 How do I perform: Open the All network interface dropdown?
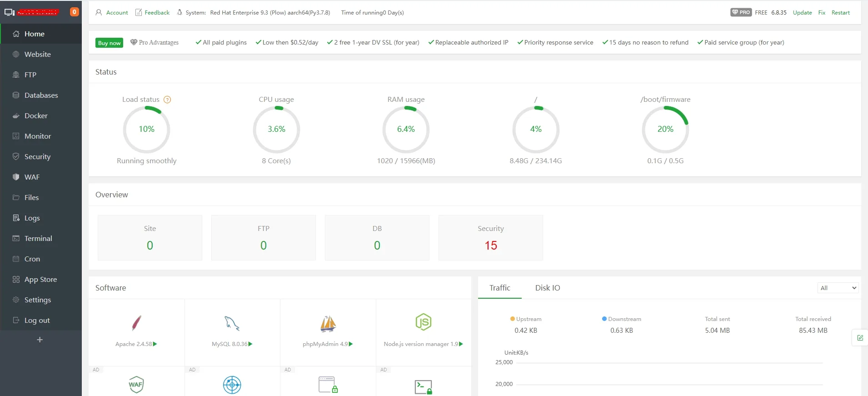(x=838, y=288)
